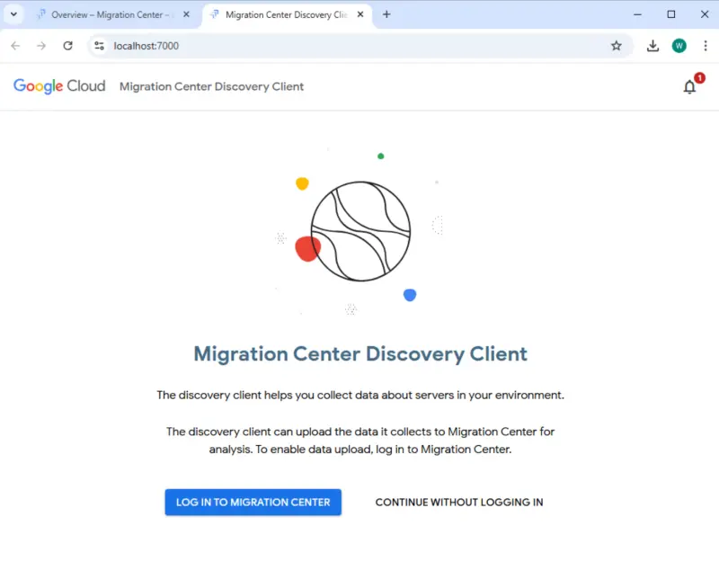Click the Migration Center Discovery Client heading
Screen dimensions: 719x588
(x=359, y=353)
